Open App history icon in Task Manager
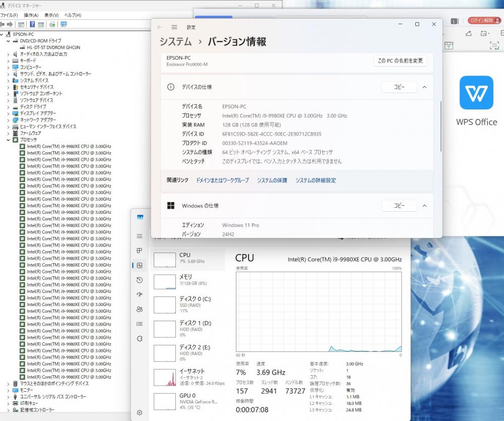The image size is (504, 421). coord(140,280)
